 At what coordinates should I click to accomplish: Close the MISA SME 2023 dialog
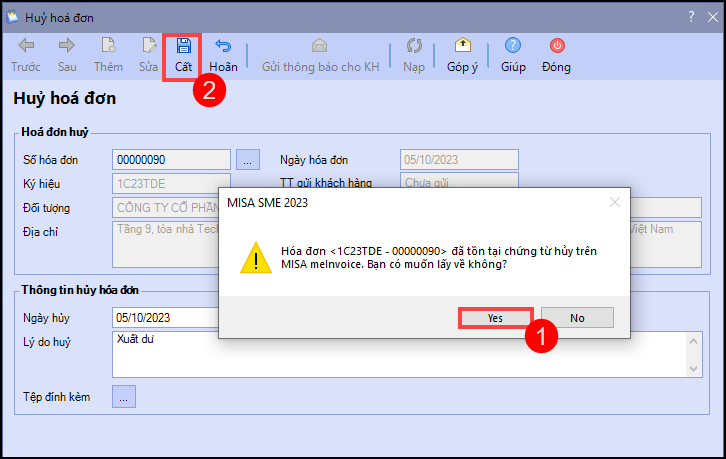(x=613, y=203)
